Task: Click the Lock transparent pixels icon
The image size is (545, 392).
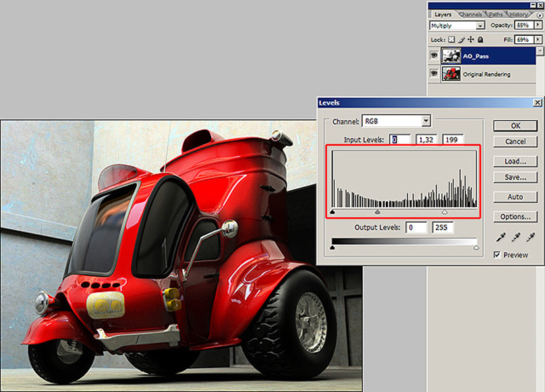Action: click(451, 39)
